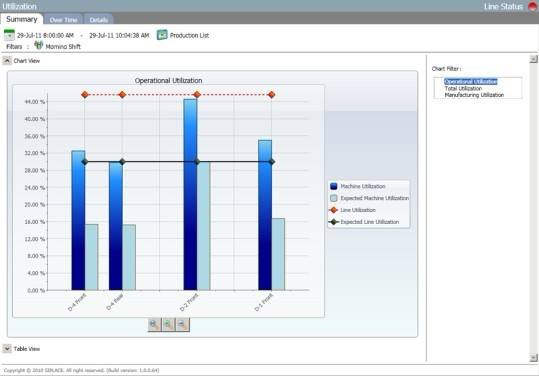Click the dark blue D-2 Front utilization bar
Screen dimensions: 539x376
[190, 195]
